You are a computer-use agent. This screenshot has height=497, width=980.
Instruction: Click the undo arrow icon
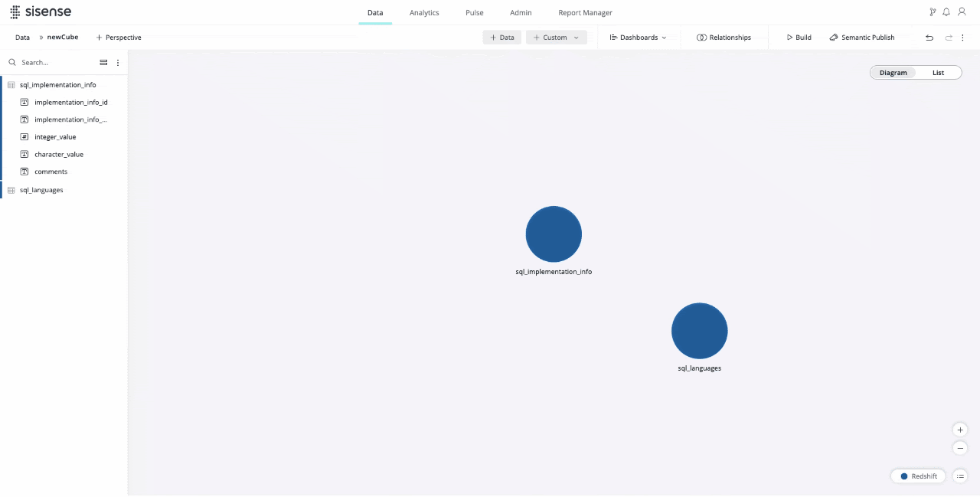pos(929,38)
